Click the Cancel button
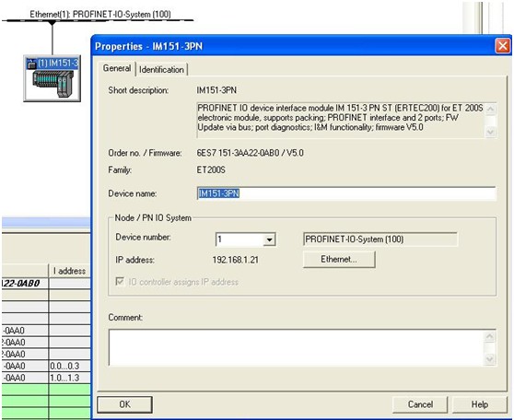 pyautogui.click(x=420, y=404)
